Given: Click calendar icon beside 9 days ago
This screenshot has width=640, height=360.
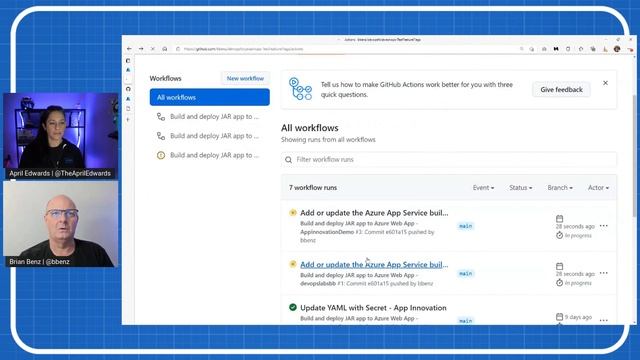Looking at the screenshot, I should [x=560, y=317].
